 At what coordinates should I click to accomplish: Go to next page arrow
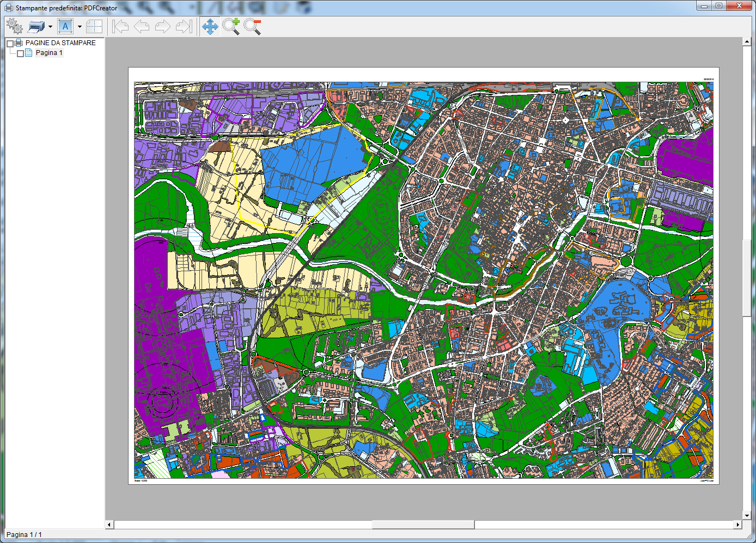(163, 26)
